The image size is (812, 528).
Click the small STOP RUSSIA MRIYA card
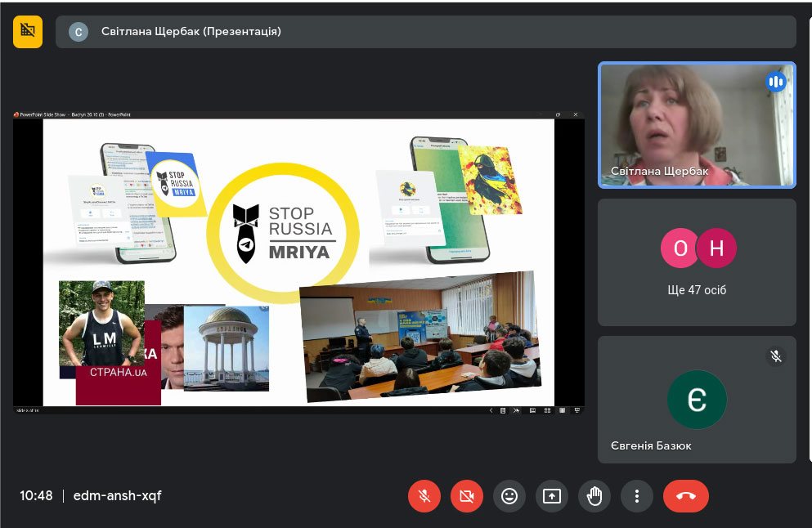pos(176,184)
